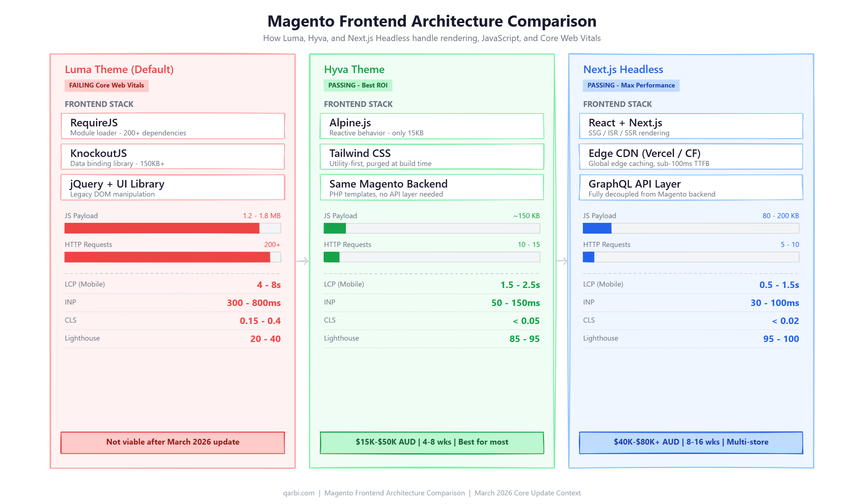Click the '1.5 - 2.5s' LCP value
The image size is (864, 504).
520,285
